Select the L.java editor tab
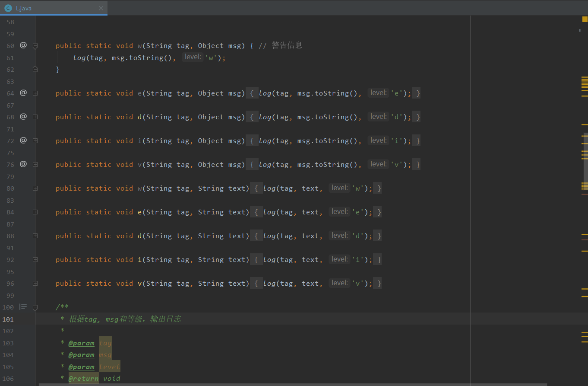588x386 pixels. [x=54, y=8]
